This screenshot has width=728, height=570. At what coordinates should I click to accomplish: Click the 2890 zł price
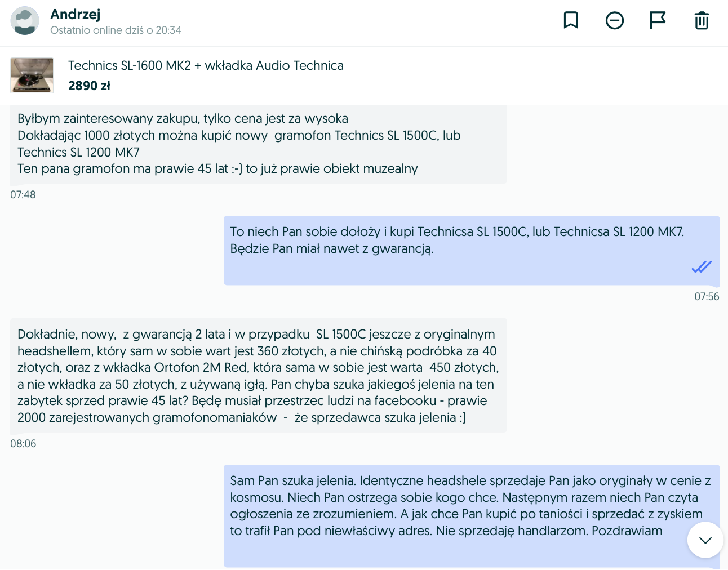(89, 86)
